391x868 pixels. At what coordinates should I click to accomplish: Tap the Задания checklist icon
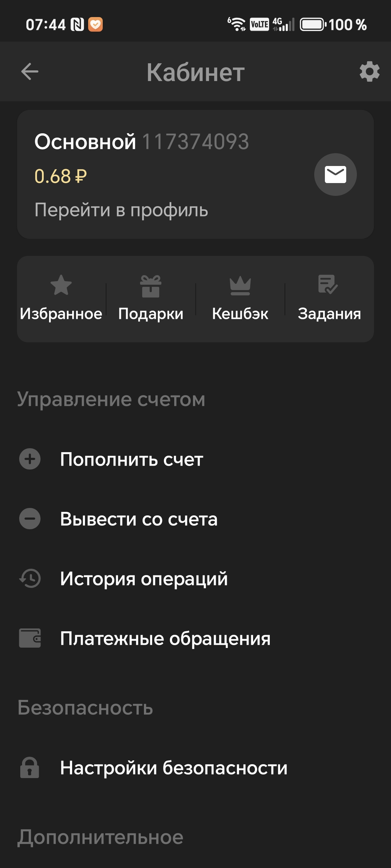click(x=328, y=284)
